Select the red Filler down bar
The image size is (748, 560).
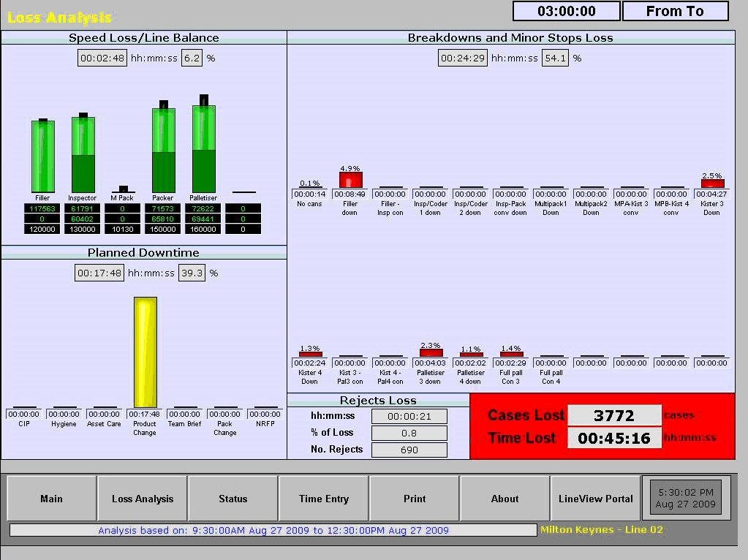[x=350, y=180]
